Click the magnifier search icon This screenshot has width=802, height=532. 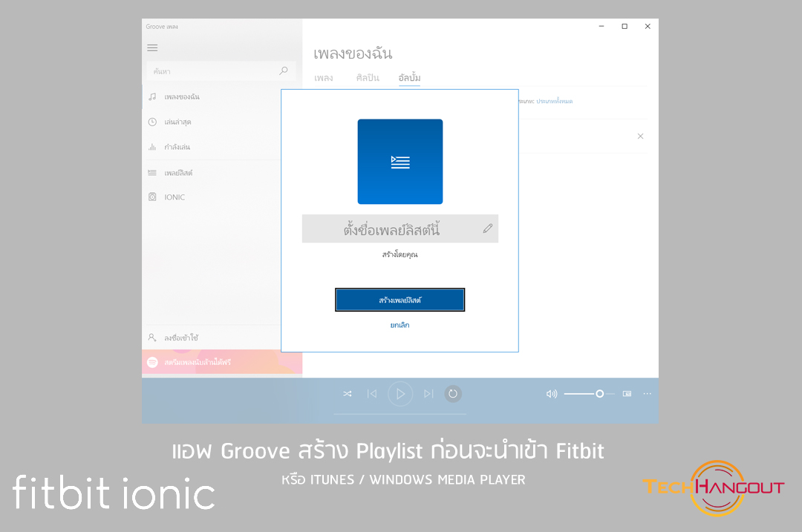tap(284, 71)
